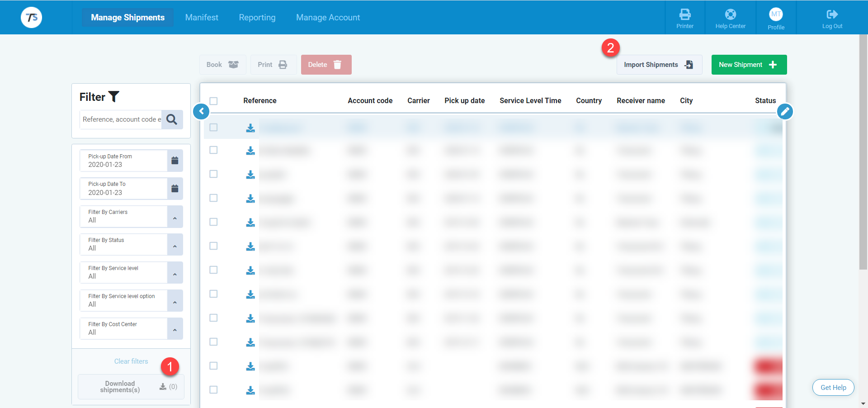This screenshot has height=408, width=868.
Task: Switch to the Manifest tab
Action: click(202, 18)
